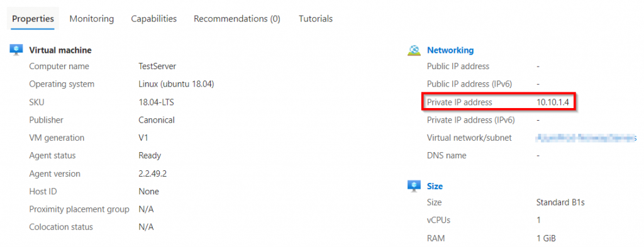Click the Size section monitor icon
This screenshot has height=247, width=644.
414,186
